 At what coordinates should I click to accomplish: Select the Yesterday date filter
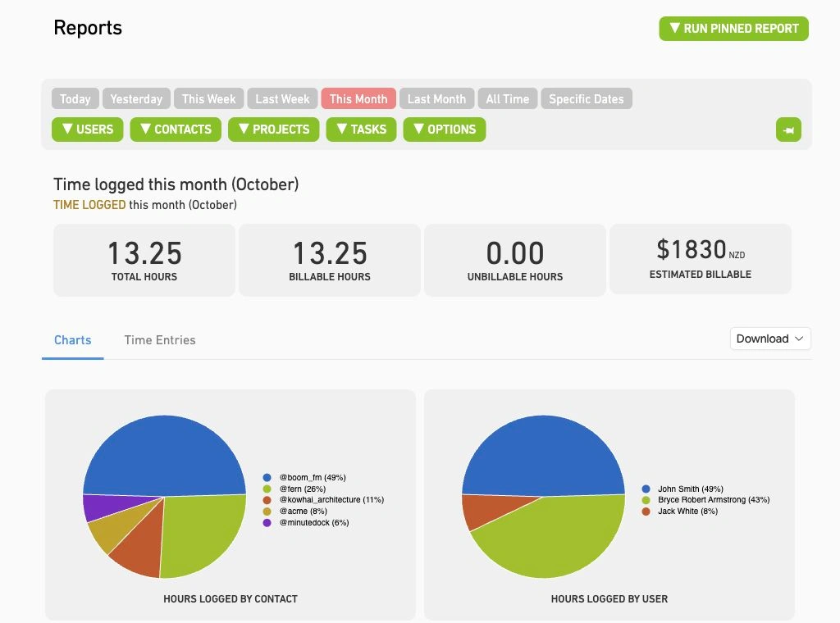point(136,99)
